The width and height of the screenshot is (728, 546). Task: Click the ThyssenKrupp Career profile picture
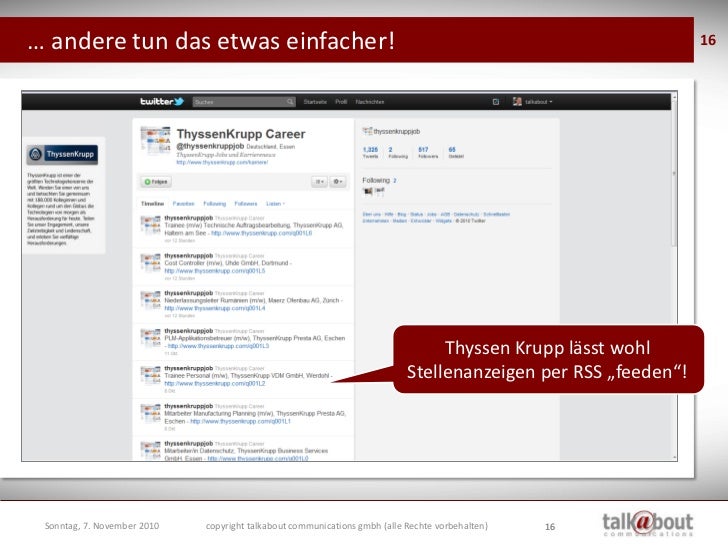tap(156, 140)
